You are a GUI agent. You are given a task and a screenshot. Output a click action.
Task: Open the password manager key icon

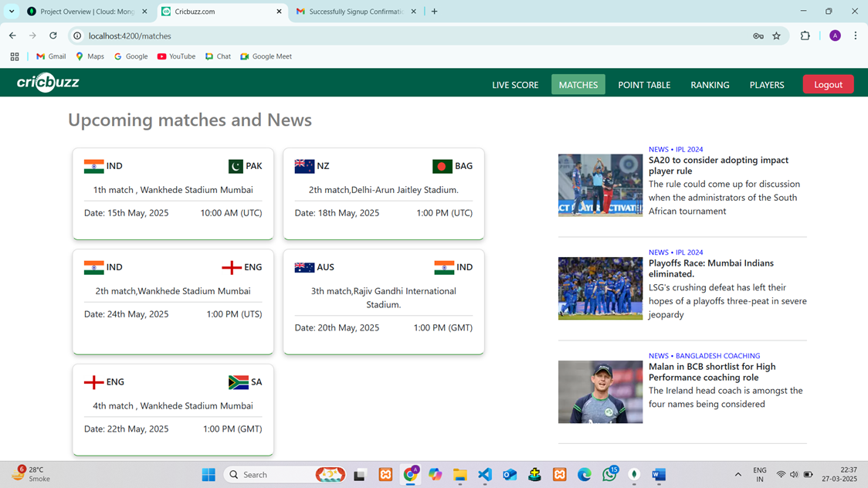tap(758, 36)
